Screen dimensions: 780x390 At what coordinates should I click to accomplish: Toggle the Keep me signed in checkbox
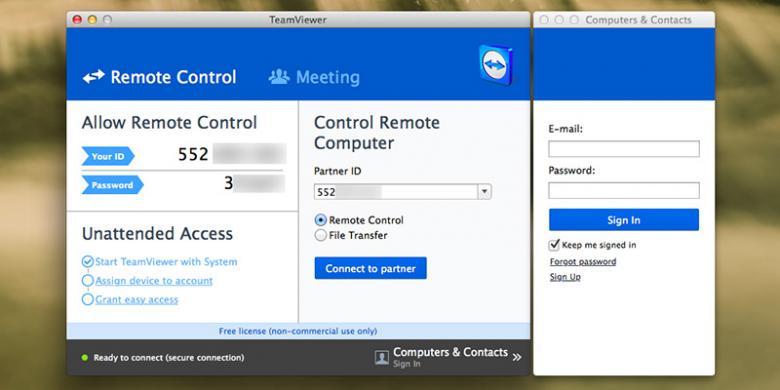[554, 245]
